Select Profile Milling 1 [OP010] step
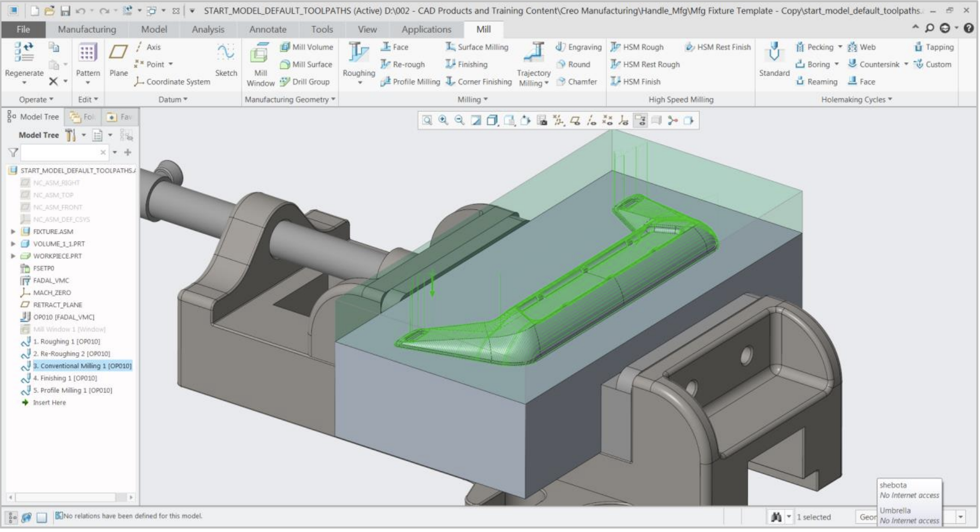The height and width of the screenshot is (532, 980). click(x=72, y=391)
